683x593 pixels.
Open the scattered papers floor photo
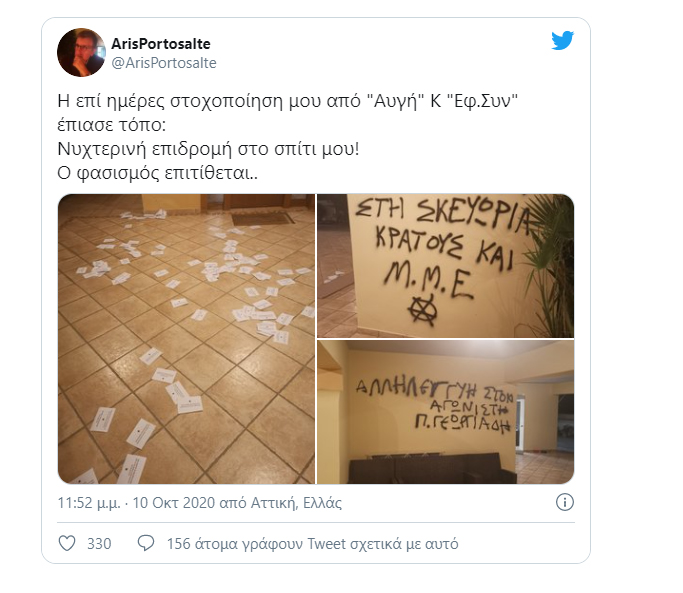[186, 339]
